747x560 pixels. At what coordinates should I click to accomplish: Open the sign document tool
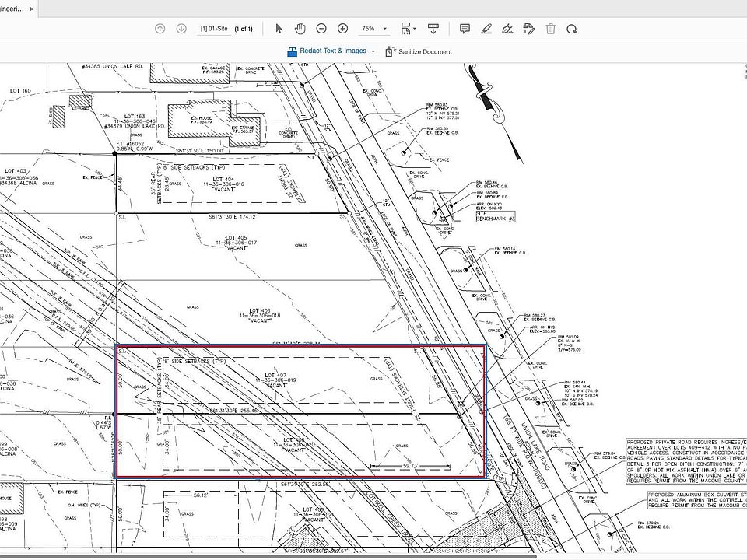[507, 29]
